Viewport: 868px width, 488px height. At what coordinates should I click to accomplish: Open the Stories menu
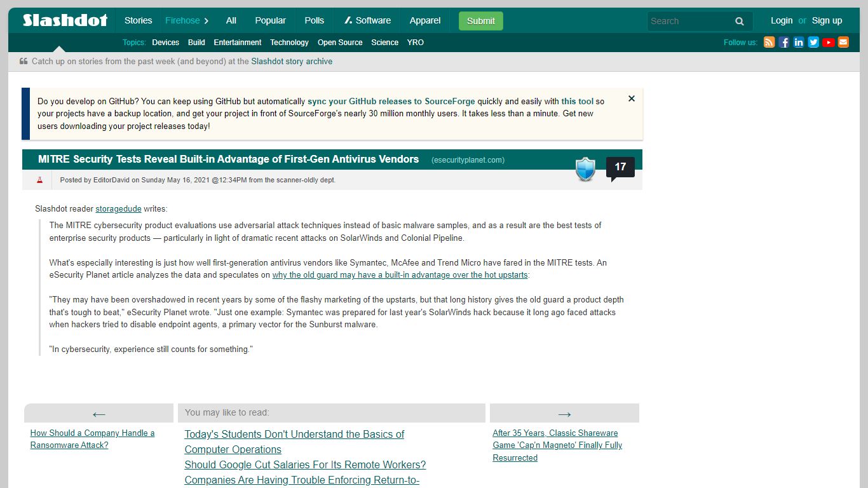tap(138, 20)
